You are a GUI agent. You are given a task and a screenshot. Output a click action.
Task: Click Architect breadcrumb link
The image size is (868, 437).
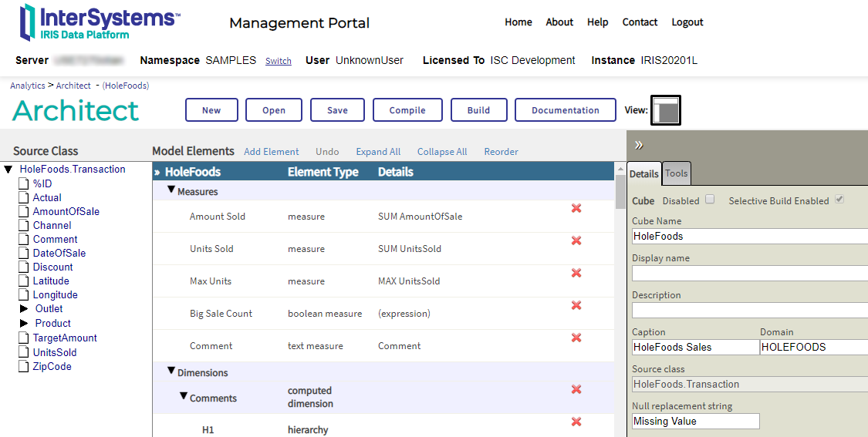(73, 86)
